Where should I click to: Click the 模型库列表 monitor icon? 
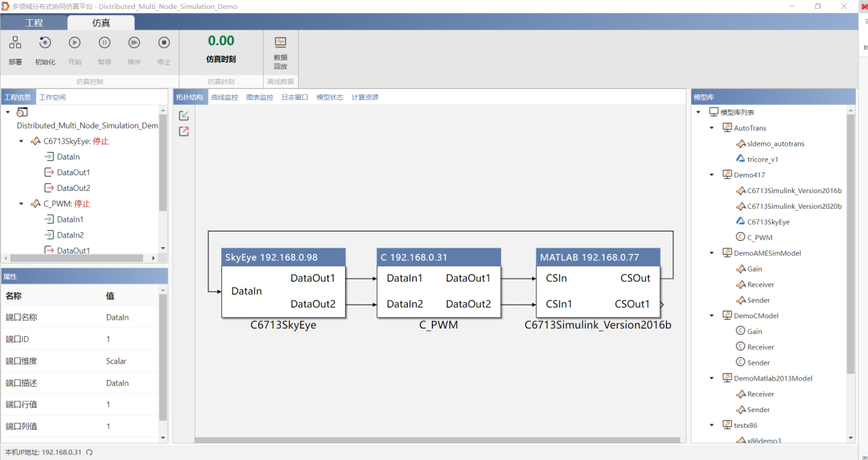tap(714, 112)
